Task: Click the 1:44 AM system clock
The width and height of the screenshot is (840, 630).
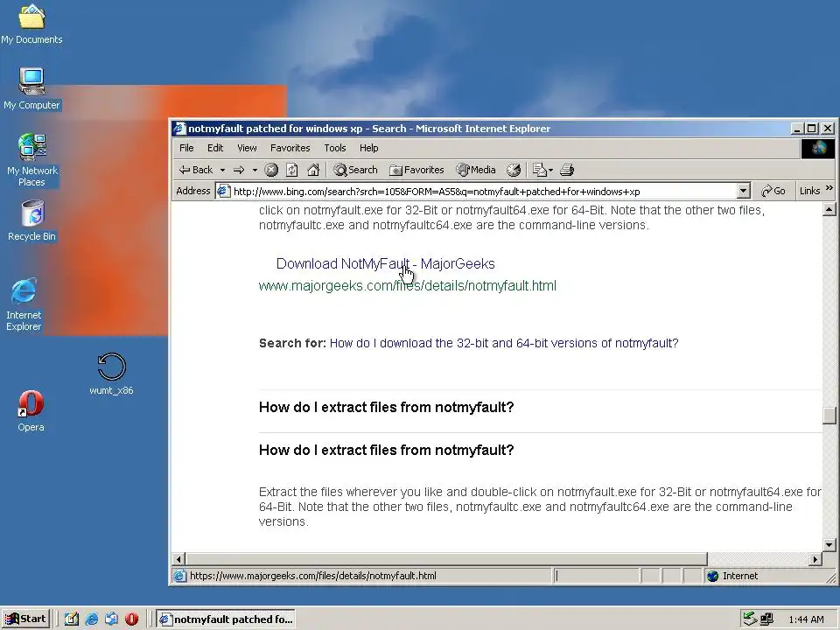Action: [806, 619]
